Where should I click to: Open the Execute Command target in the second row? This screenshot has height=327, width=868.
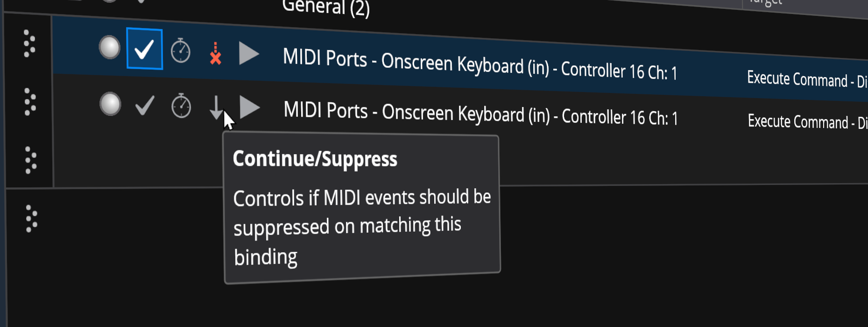click(806, 122)
